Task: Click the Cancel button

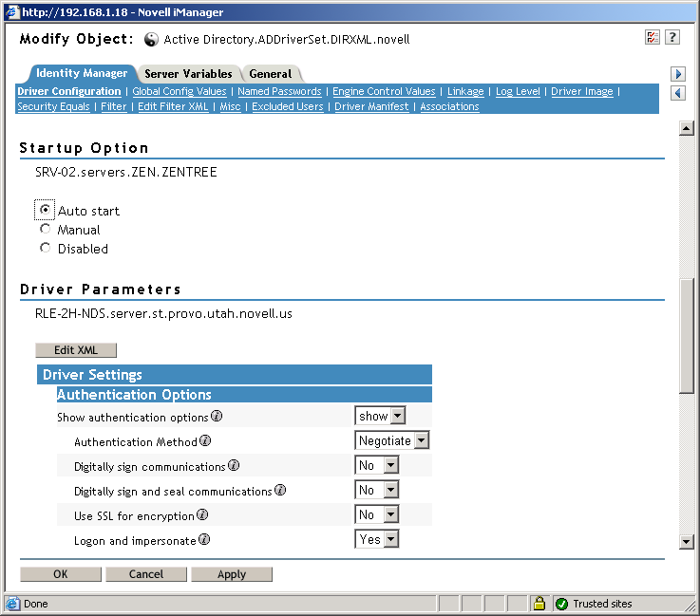Action: 146,574
